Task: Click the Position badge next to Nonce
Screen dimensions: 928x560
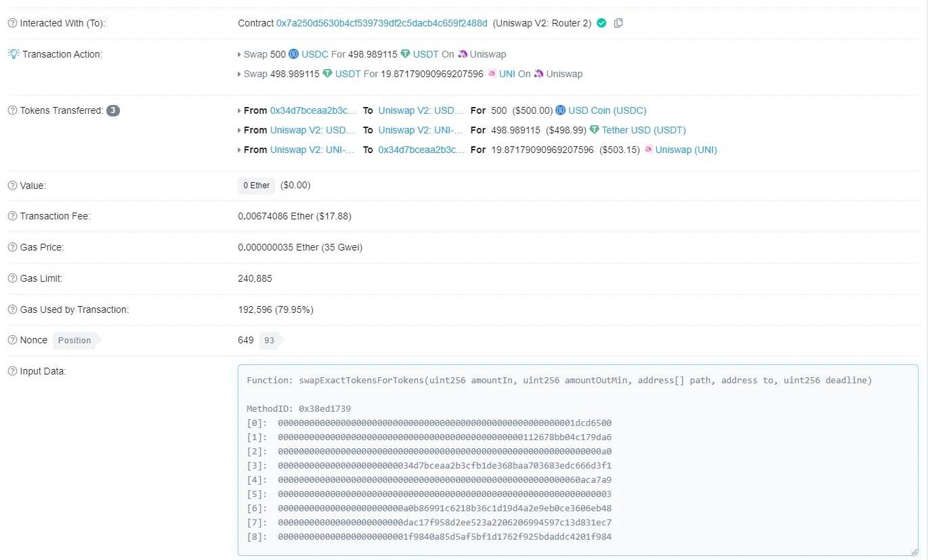Action: (x=75, y=340)
